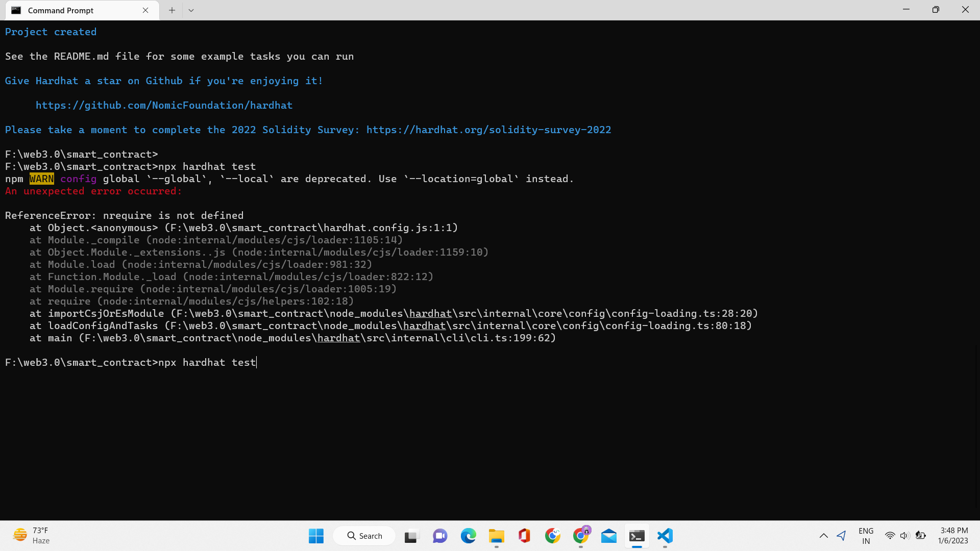
Task: Open Microsoft Edge from the taskbar
Action: 468,536
